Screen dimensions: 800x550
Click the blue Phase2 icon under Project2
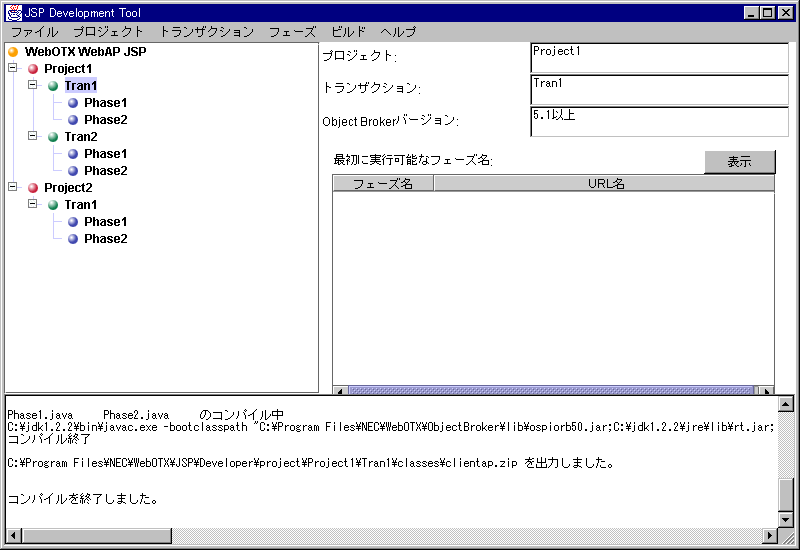pyautogui.click(x=73, y=239)
